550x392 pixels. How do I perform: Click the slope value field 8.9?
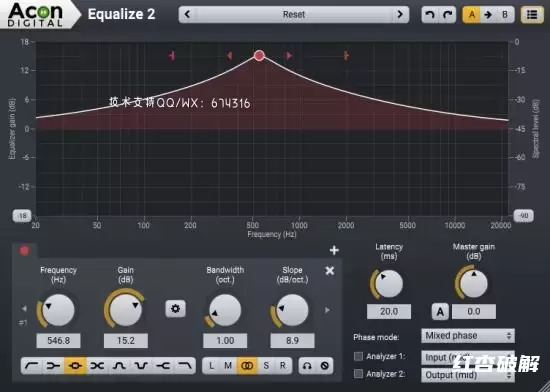pos(292,340)
